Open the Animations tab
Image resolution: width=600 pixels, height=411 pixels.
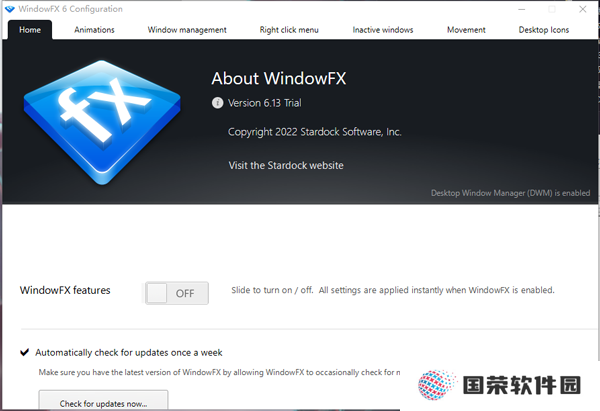94,30
